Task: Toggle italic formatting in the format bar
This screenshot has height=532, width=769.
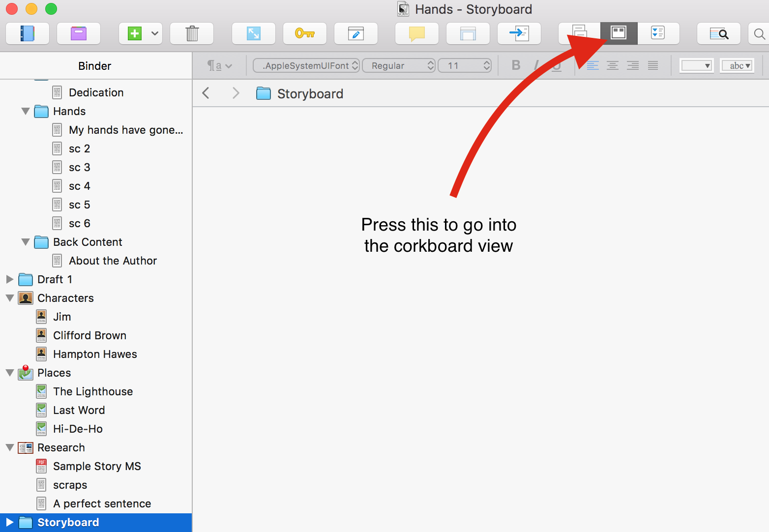Action: (535, 65)
